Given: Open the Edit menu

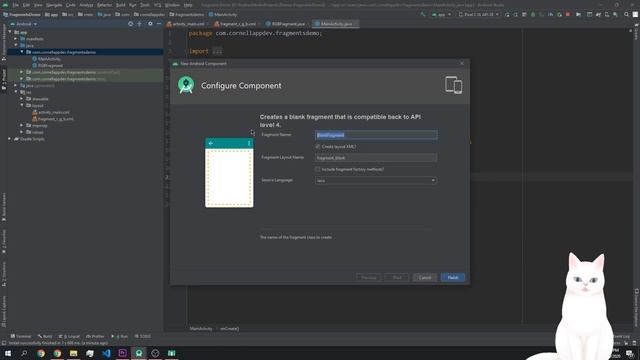Looking at the screenshot, I should click(26, 5).
